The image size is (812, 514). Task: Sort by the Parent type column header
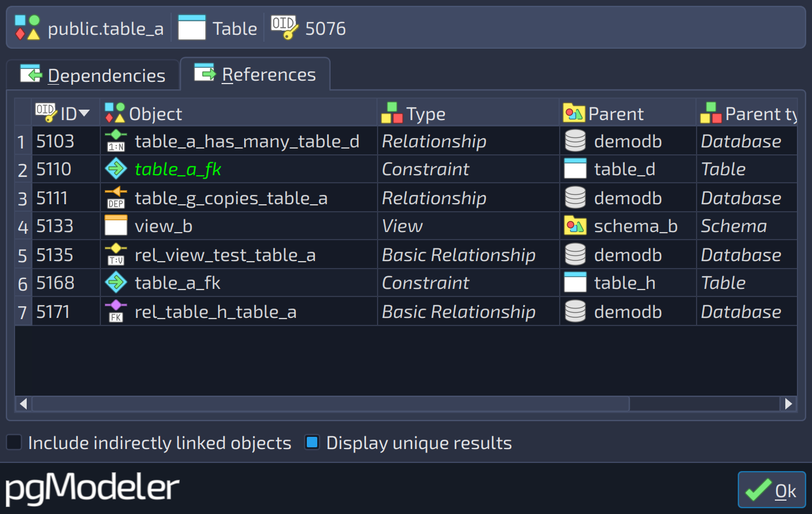(747, 113)
